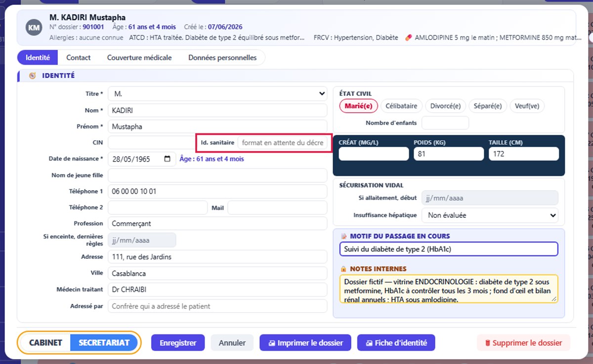Click the Motif du passage en cours field
593x364 pixels.
pyautogui.click(x=449, y=249)
